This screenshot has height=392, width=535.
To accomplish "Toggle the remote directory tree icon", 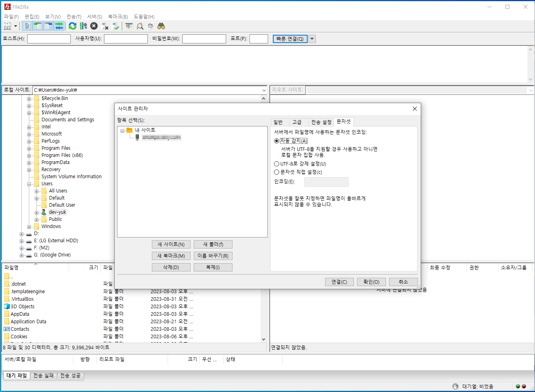I will click(x=48, y=26).
